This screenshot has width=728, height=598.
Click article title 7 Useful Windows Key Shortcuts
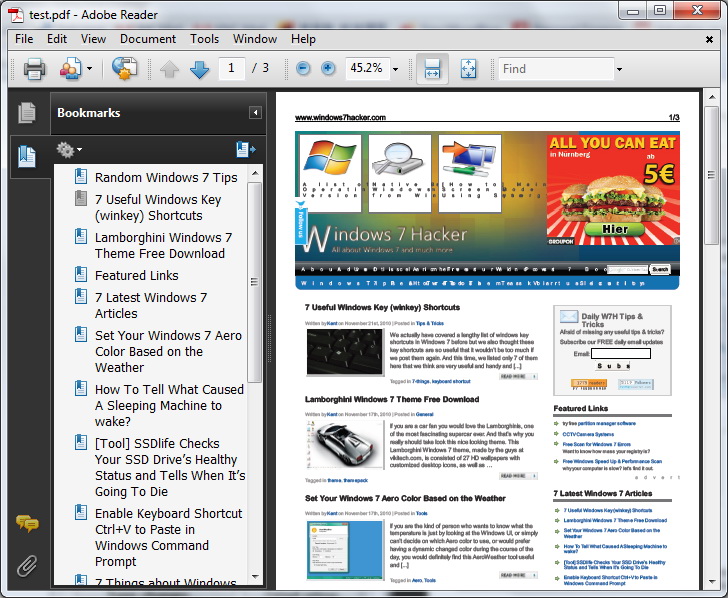382,307
